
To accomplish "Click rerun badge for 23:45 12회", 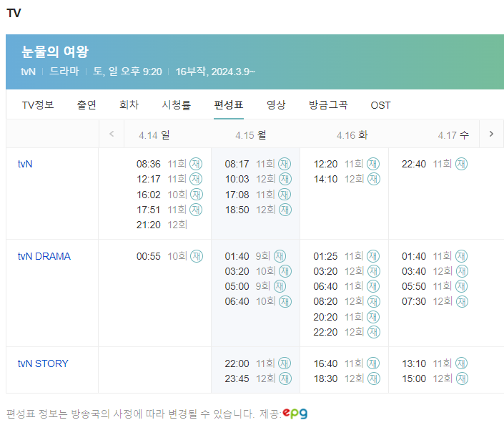I will [285, 378].
